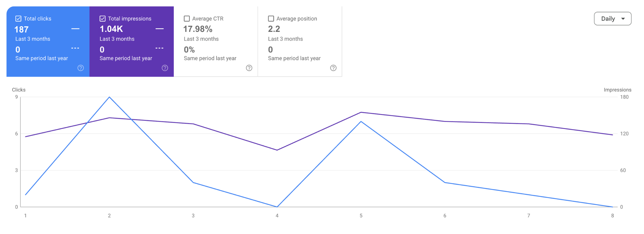Select the 2.2 Average position value
The height and width of the screenshot is (234, 644).
274,29
